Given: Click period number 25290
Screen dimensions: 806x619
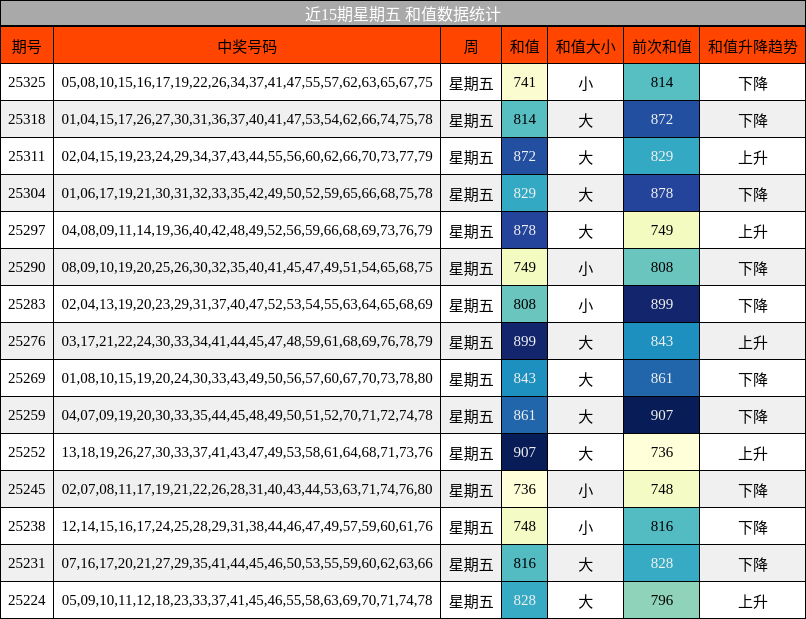Looking at the screenshot, I should [x=27, y=267].
